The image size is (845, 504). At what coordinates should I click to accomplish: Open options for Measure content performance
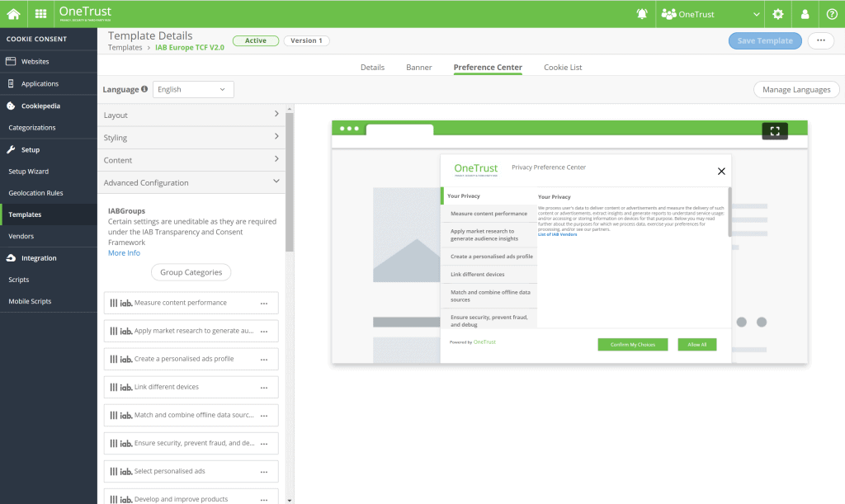tap(264, 304)
